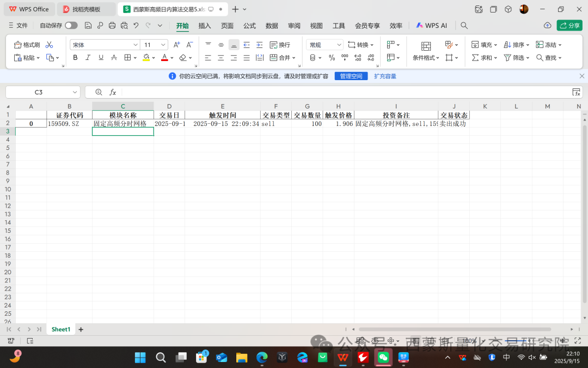Image resolution: width=588 pixels, height=368 pixels.
Task: Open the WPS AI tab
Action: tap(432, 26)
